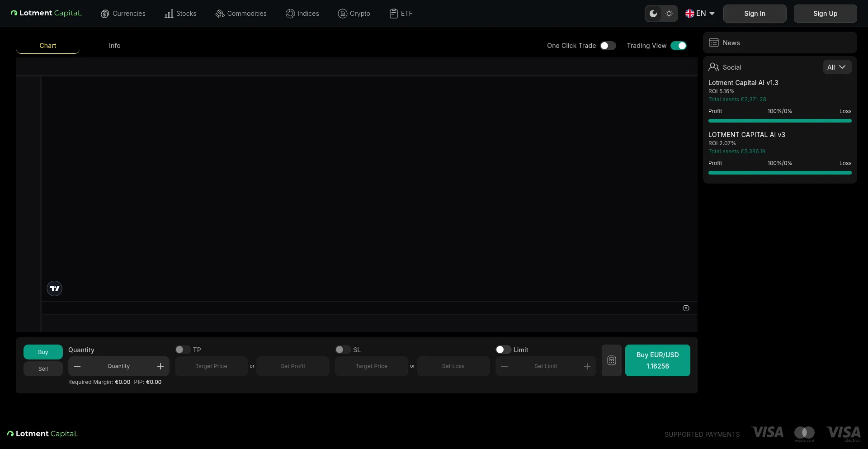The image size is (868, 449).
Task: Click the Sign Up button
Action: pos(825,14)
